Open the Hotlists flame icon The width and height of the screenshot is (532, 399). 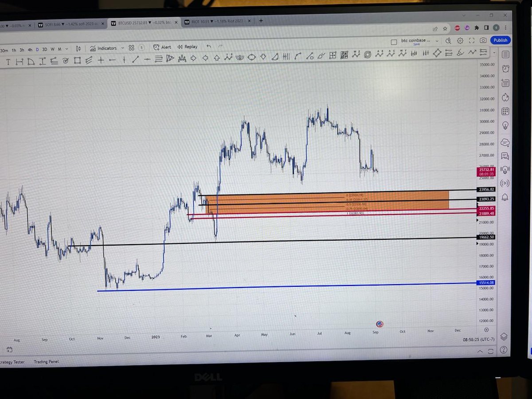click(505, 97)
